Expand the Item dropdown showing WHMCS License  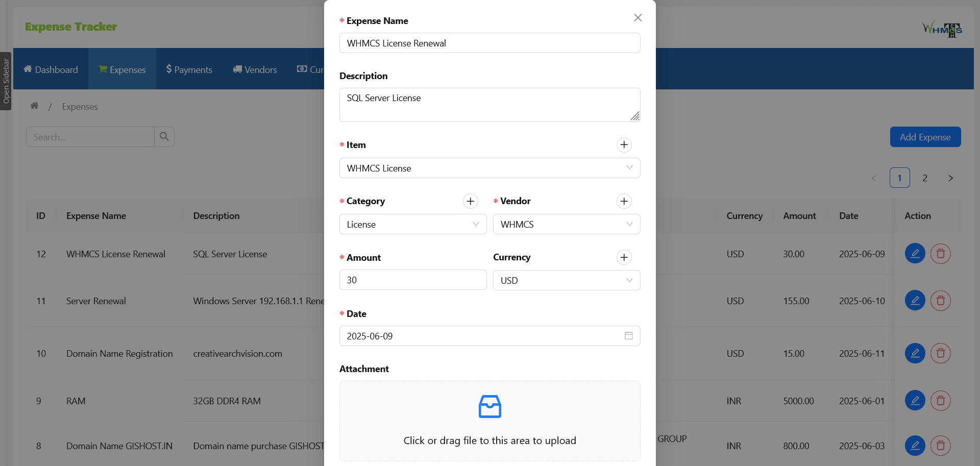tap(489, 168)
